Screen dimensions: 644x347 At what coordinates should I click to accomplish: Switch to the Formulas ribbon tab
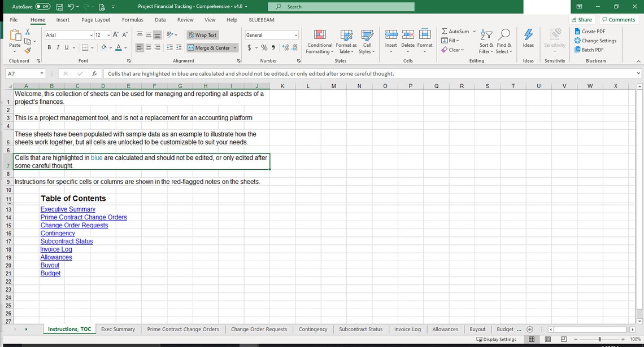coord(133,19)
